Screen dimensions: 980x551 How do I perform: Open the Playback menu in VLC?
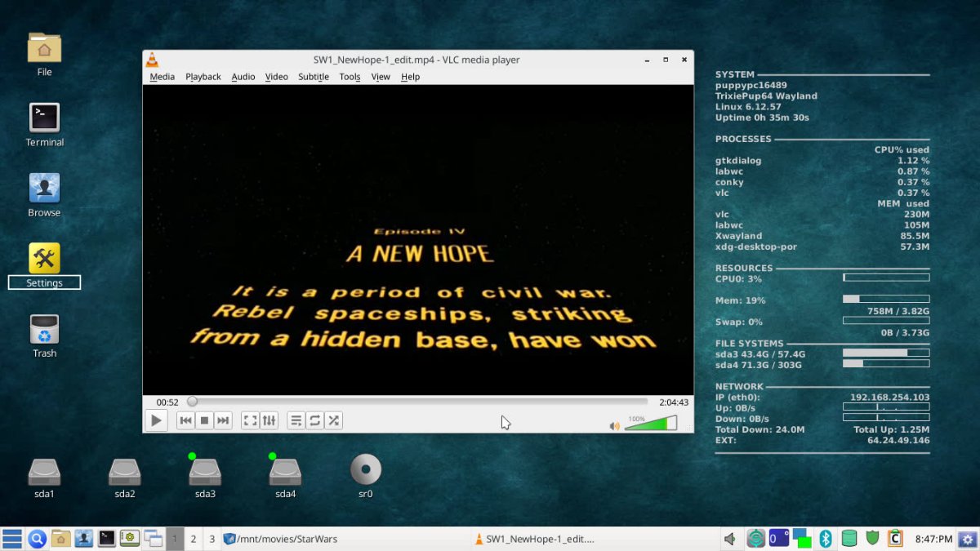(x=203, y=76)
